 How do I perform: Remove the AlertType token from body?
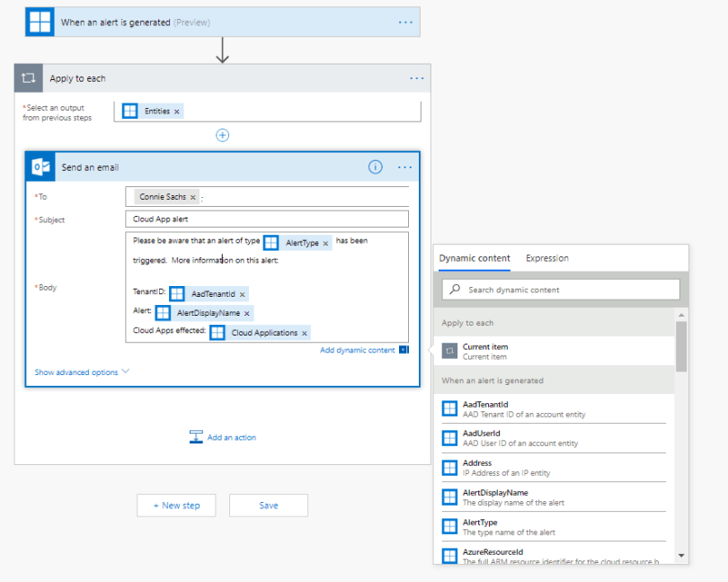tap(325, 243)
